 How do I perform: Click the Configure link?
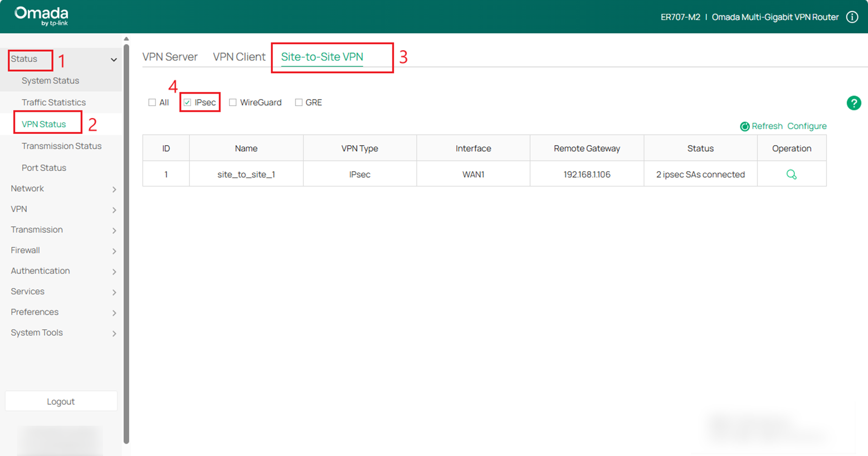[x=807, y=126]
